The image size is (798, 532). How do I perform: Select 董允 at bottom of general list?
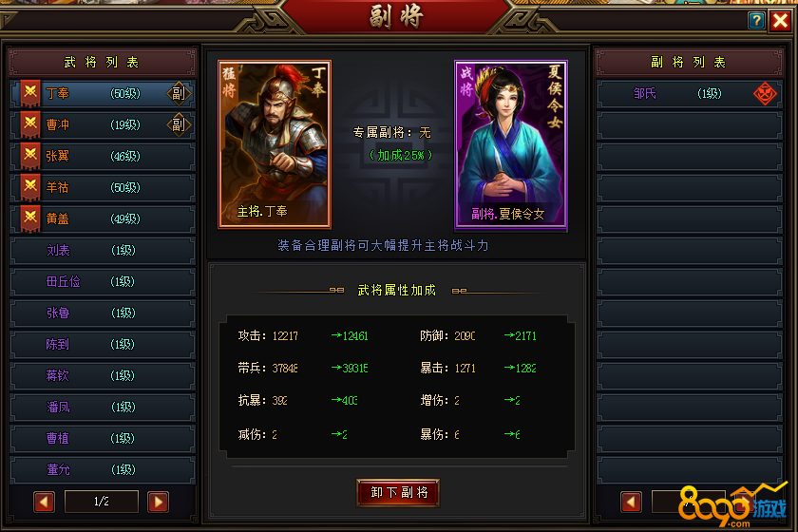[103, 470]
